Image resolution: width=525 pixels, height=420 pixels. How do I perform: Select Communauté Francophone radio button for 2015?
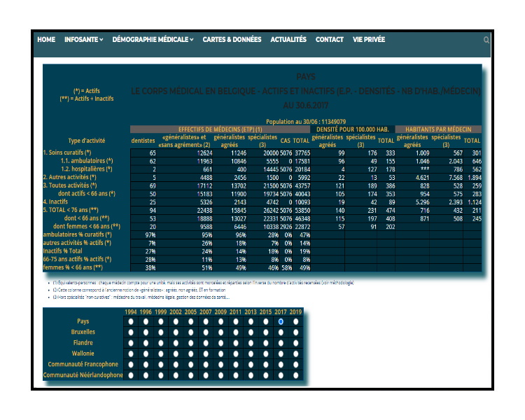[266, 365]
